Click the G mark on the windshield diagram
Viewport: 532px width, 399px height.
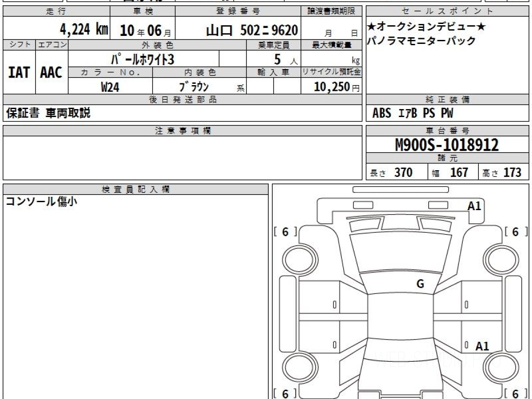click(420, 284)
